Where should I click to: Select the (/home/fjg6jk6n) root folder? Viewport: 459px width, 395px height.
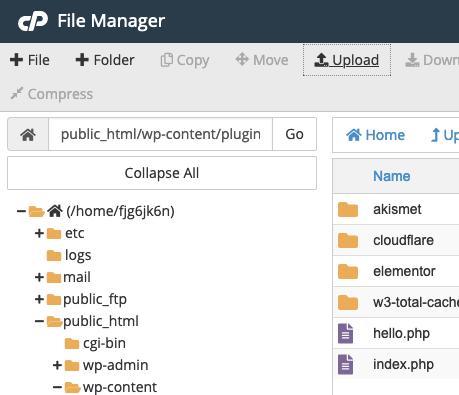click(120, 211)
